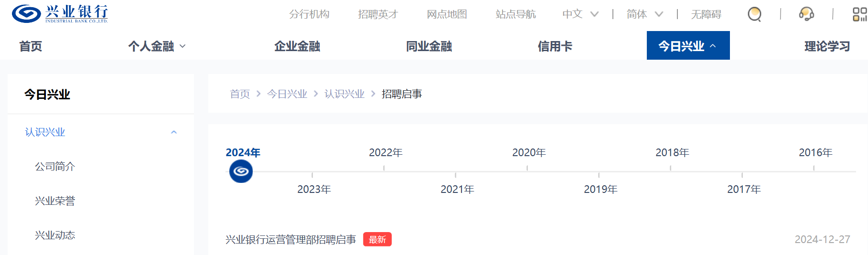Open the 同业金融 menu
Image resolution: width=868 pixels, height=255 pixels.
[x=429, y=46]
